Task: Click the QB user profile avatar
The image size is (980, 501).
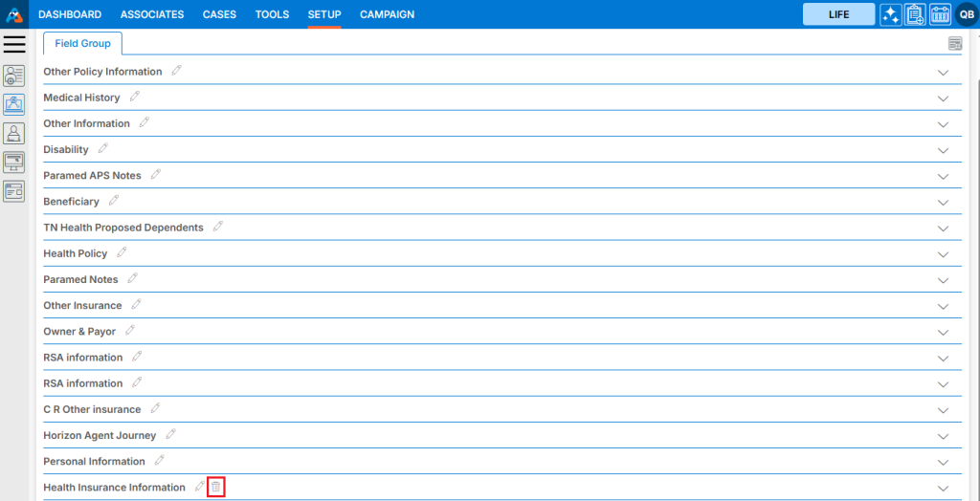Action: pyautogui.click(x=966, y=14)
